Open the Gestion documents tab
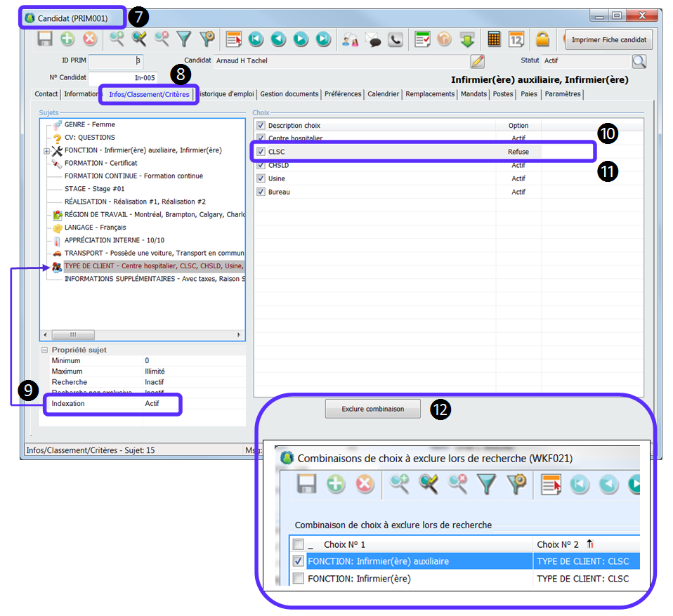Screen dimensions: 673x616 pos(289,94)
